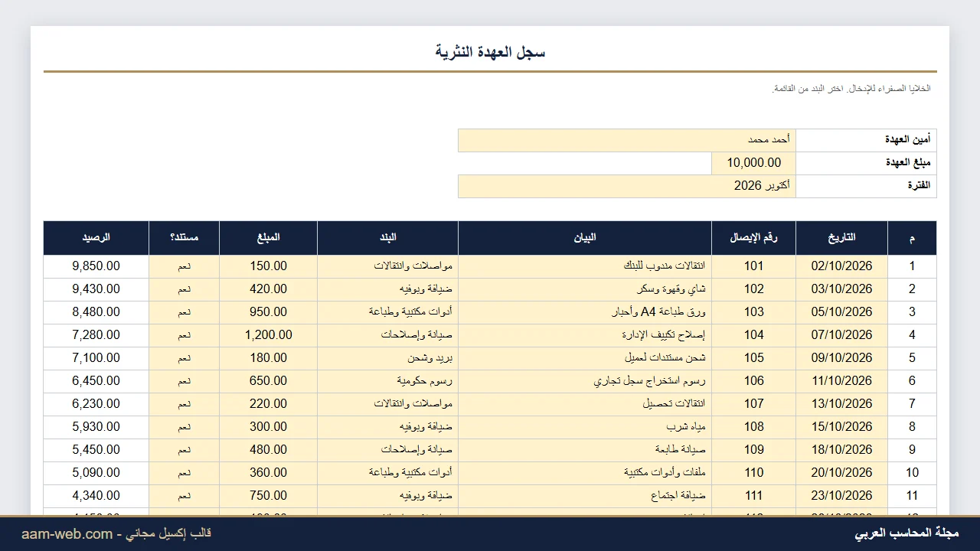Image resolution: width=980 pixels, height=551 pixels.
Task: Select the "البند" column header
Action: (x=388, y=238)
